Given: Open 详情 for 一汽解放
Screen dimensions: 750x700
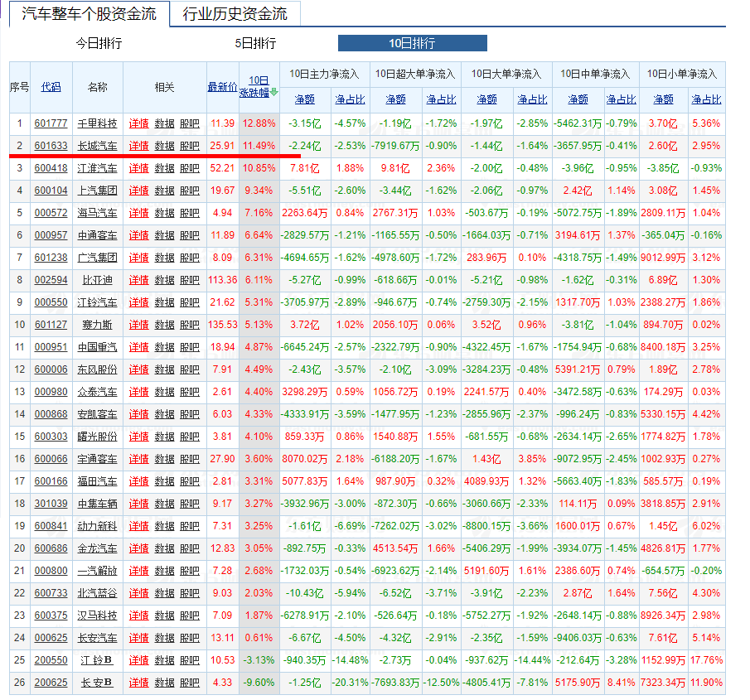Looking at the screenshot, I should pos(138,571).
